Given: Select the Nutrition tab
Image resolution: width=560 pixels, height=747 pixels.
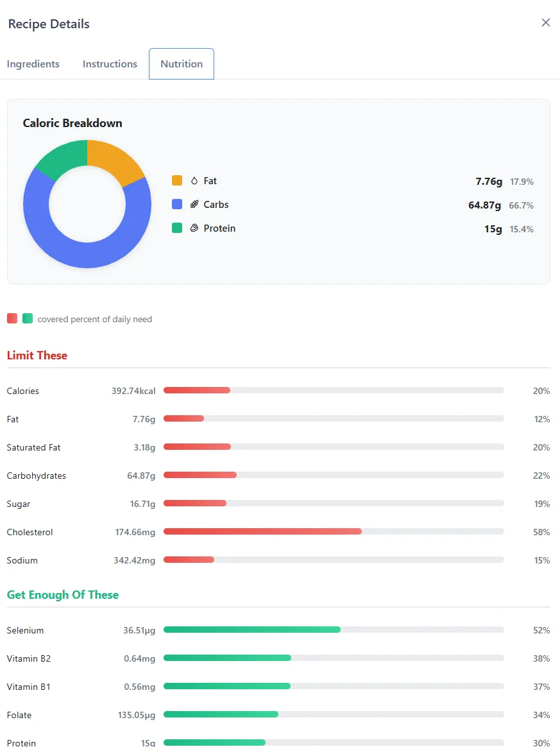Looking at the screenshot, I should [x=181, y=64].
